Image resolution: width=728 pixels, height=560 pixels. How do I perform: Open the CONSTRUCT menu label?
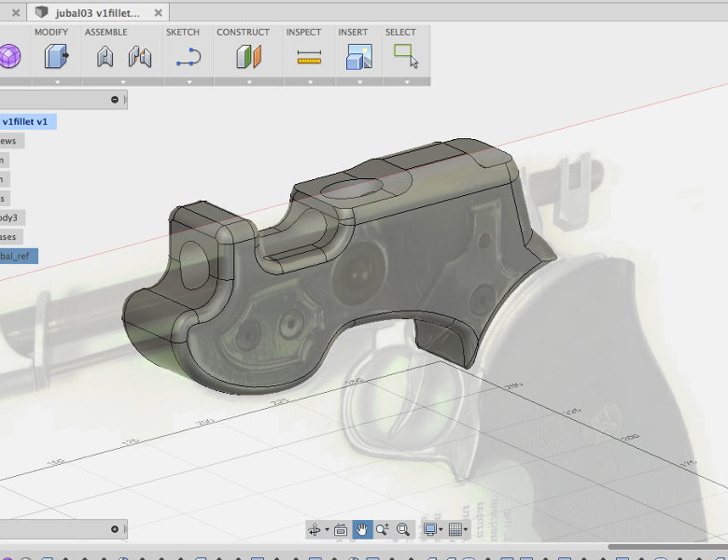tap(243, 32)
